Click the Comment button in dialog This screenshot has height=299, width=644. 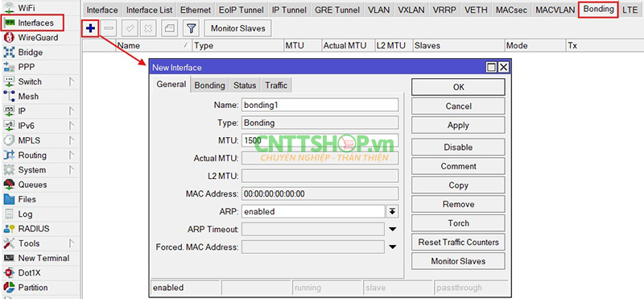(458, 166)
